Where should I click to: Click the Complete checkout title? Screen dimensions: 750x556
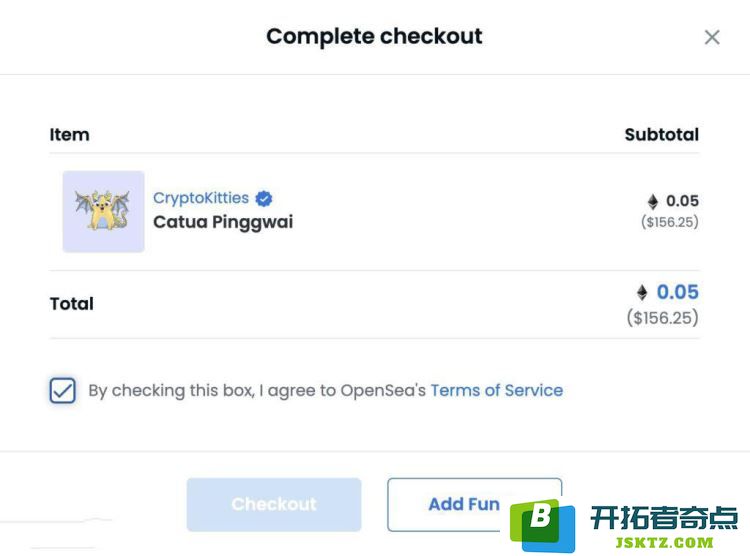[375, 37]
